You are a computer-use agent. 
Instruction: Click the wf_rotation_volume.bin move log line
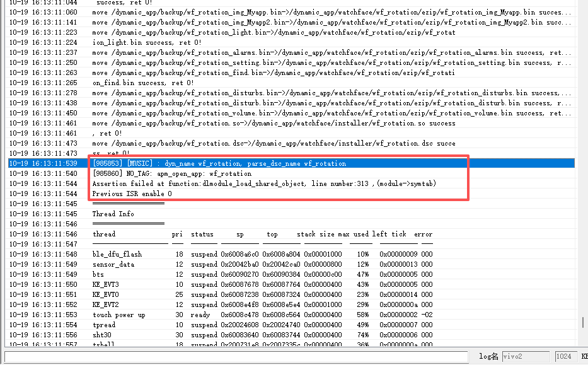point(328,113)
